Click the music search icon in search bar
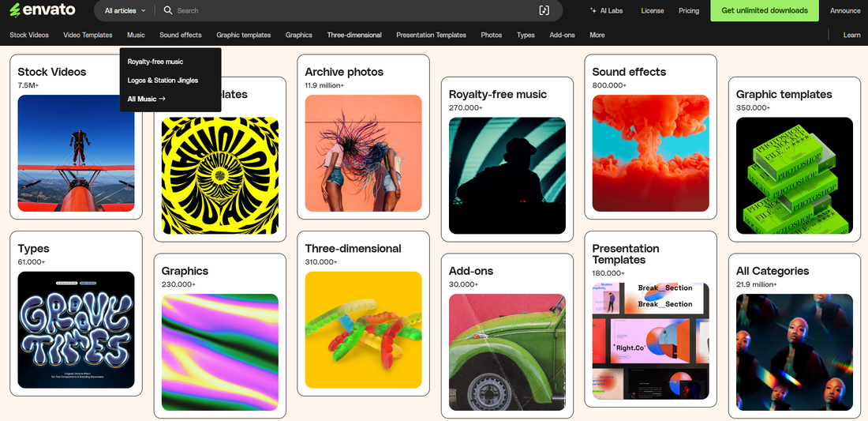The height and width of the screenshot is (421, 868). pyautogui.click(x=544, y=10)
